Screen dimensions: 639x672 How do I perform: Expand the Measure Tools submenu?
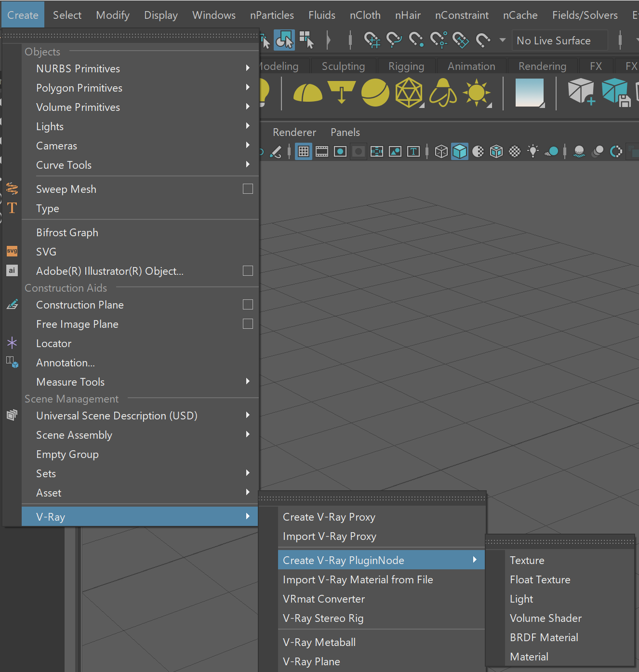pos(140,382)
